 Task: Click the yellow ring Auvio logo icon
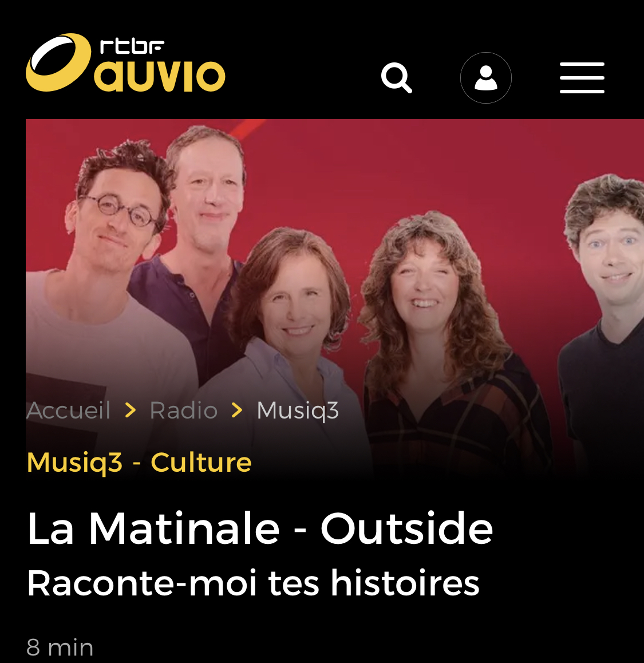click(58, 62)
